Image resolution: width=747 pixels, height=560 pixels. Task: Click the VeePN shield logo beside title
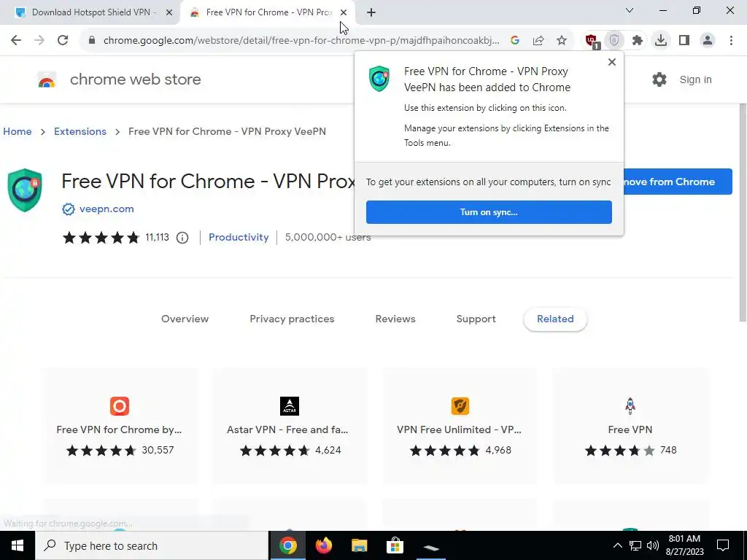point(25,190)
